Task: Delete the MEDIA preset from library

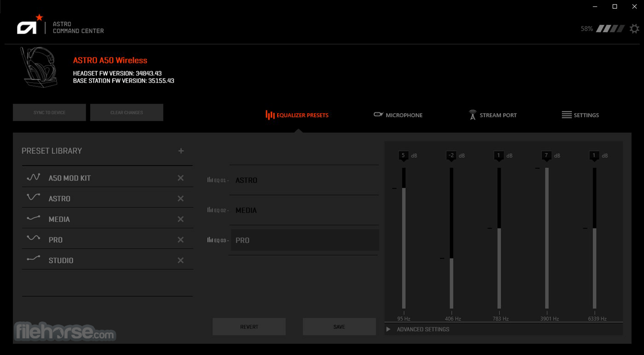Action: pos(180,219)
